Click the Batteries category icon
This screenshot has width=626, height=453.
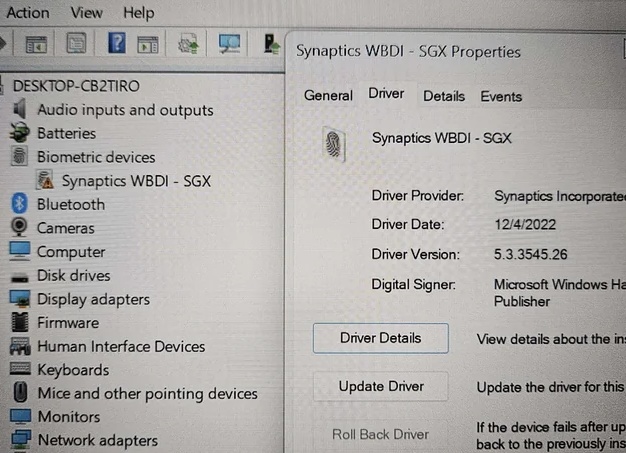pos(19,133)
